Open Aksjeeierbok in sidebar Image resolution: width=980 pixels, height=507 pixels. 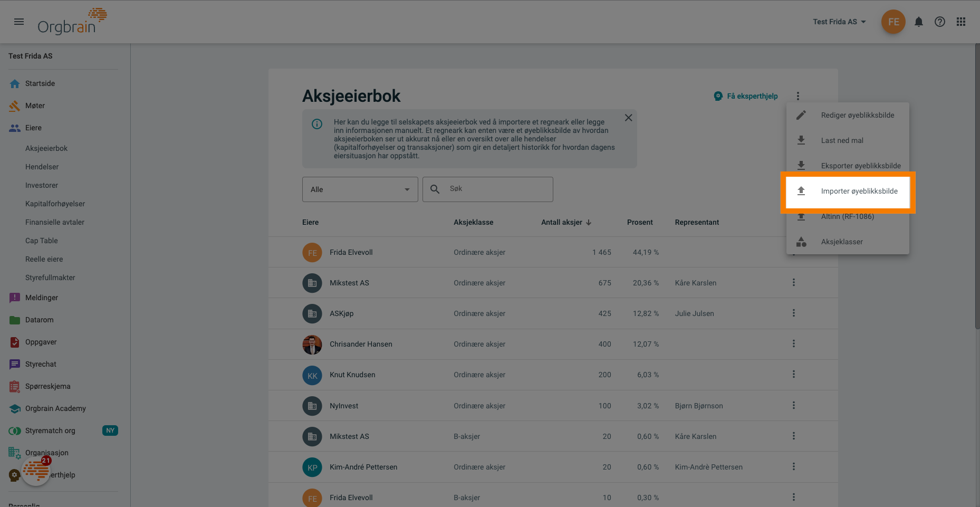pyautogui.click(x=46, y=148)
